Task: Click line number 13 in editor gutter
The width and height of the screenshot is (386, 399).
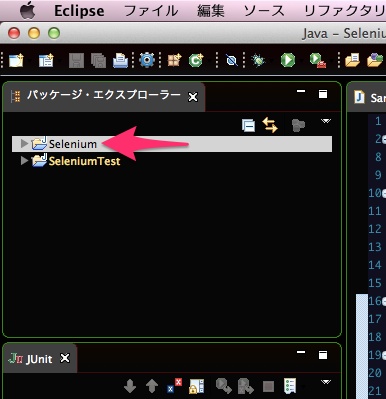Action: point(375,247)
